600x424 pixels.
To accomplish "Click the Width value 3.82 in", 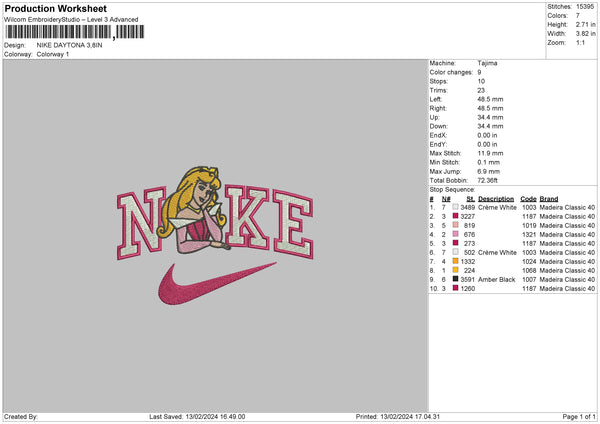I will pyautogui.click(x=585, y=34).
